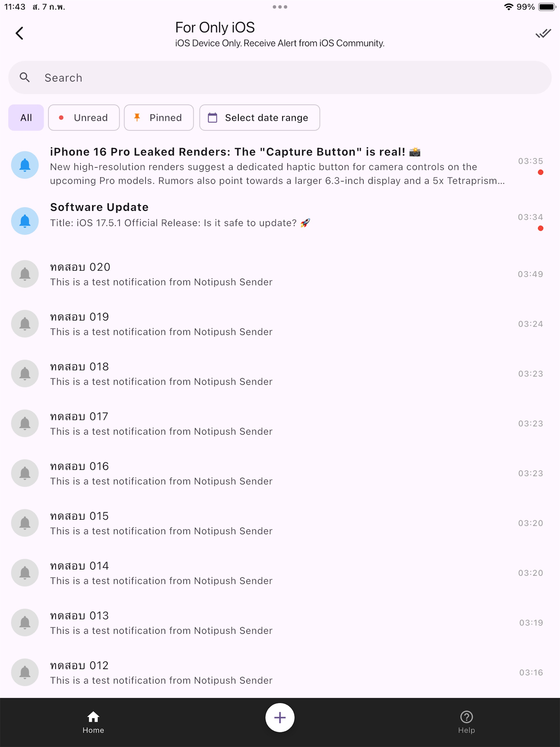The width and height of the screenshot is (560, 747).
Task: Click the 03:49 timestamp of ทดสอบ 020
Action: (530, 274)
